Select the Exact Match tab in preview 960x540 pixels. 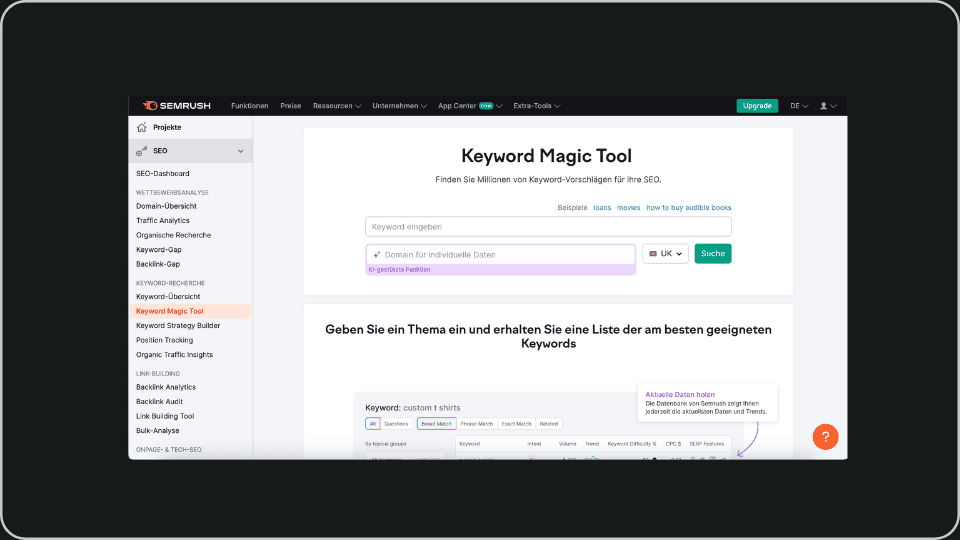pos(516,424)
